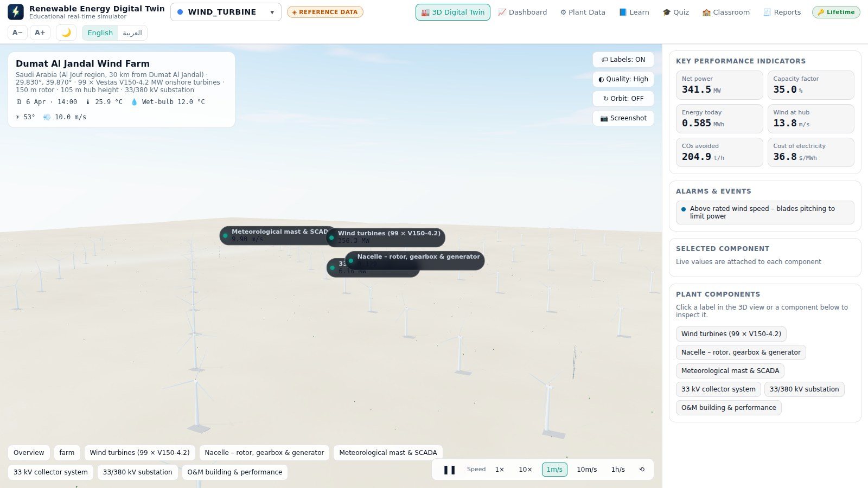Toggle dark mode moon icon

(x=66, y=33)
